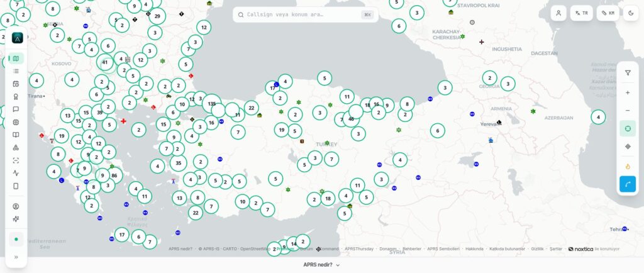Select the Map view icon in sidebar
The width and height of the screenshot is (644, 273).
16,58
